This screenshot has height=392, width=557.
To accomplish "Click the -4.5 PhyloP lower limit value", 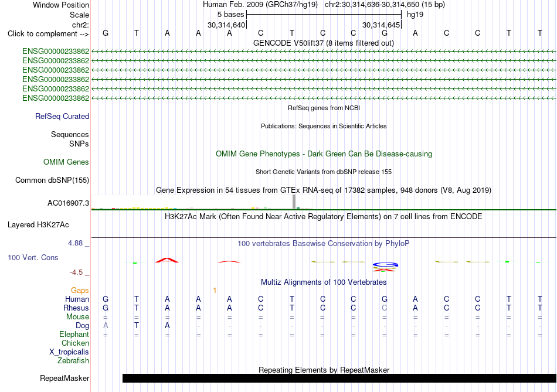I will coord(76,272).
